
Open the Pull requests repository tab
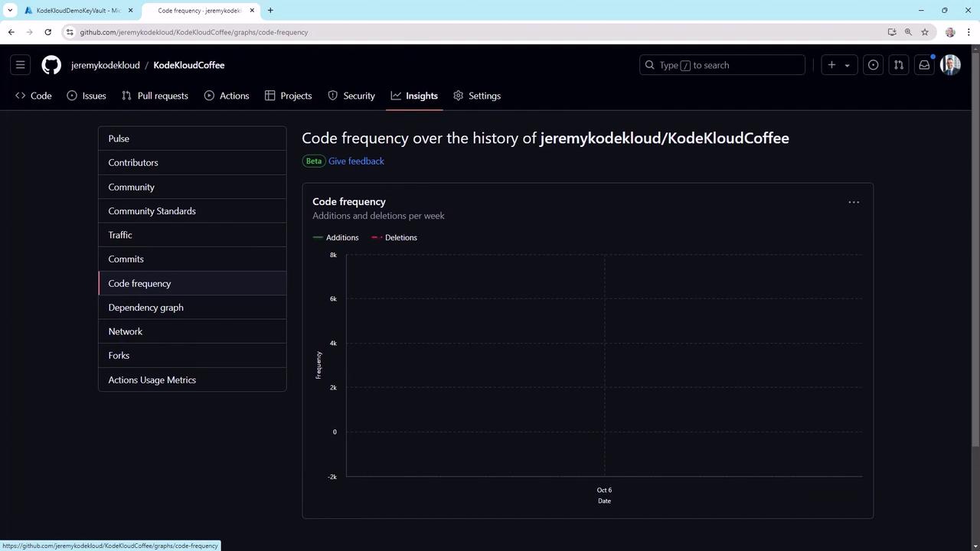point(155,96)
